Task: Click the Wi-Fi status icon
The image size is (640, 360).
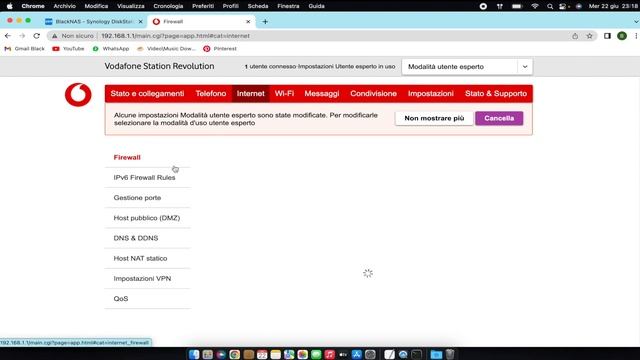Action: point(535,6)
